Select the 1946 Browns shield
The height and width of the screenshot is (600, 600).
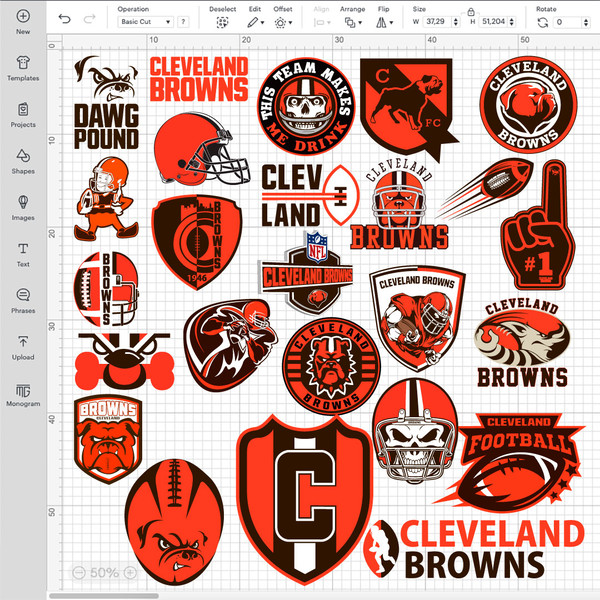(197, 242)
